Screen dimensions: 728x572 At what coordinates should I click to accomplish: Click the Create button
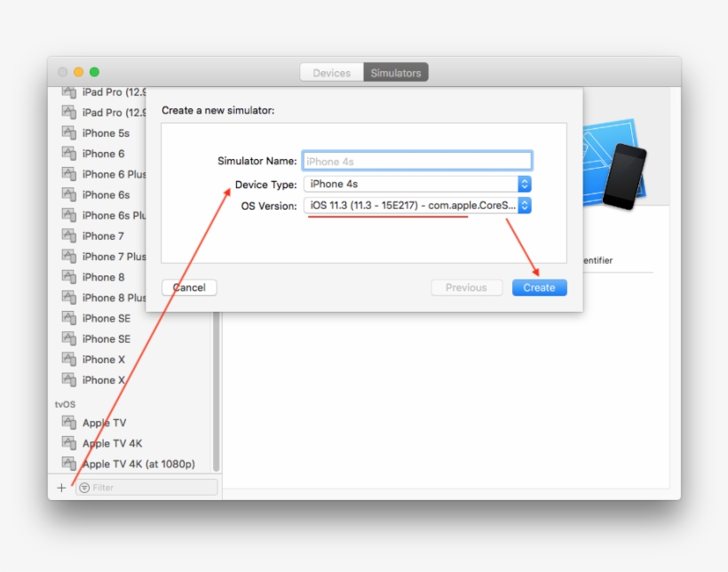pyautogui.click(x=539, y=287)
